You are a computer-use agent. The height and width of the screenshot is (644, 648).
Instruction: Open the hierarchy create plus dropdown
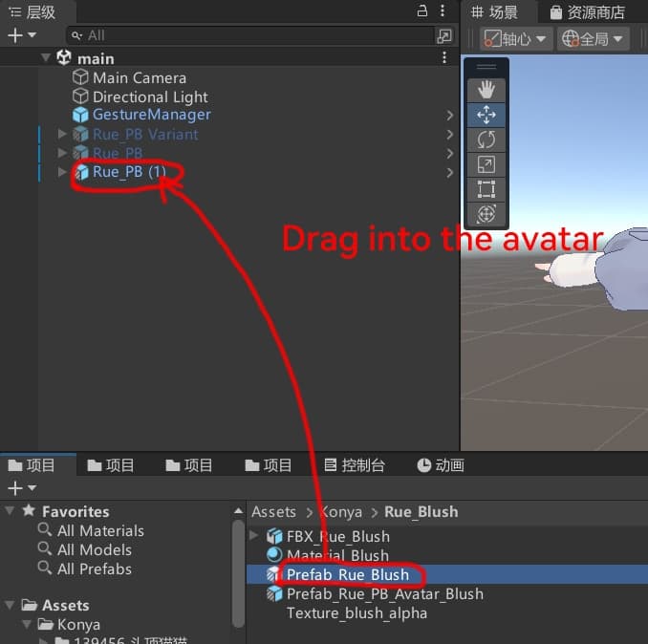21,35
